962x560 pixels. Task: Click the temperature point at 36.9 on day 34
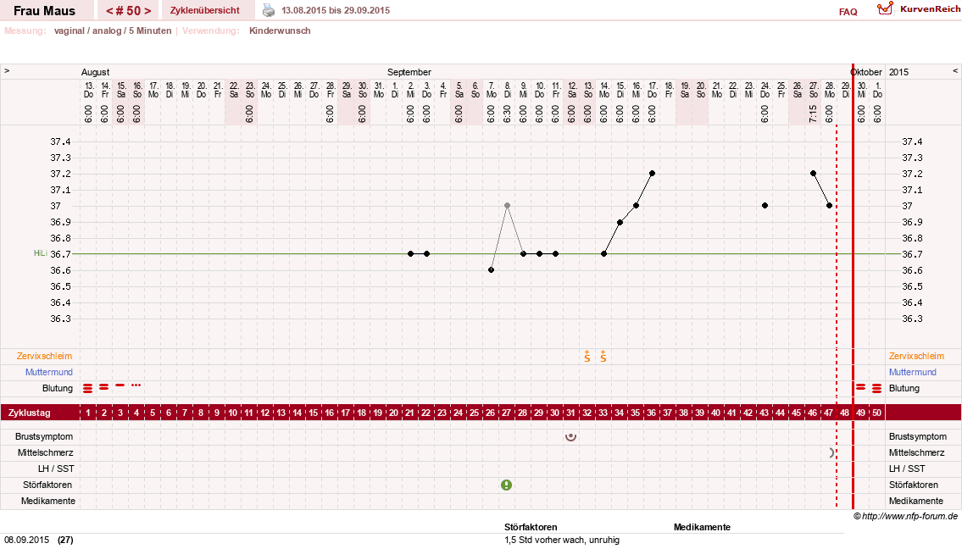click(620, 222)
